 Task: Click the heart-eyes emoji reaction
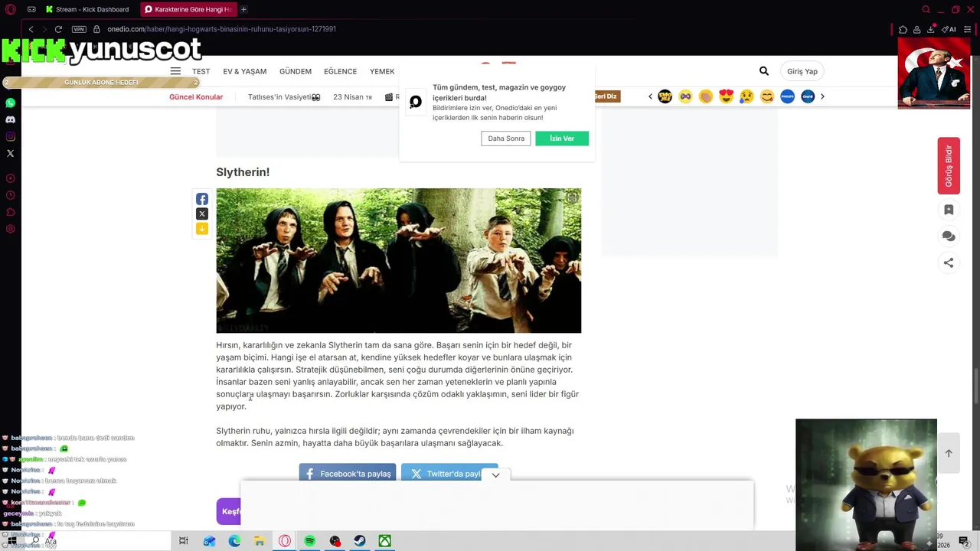coord(726,96)
